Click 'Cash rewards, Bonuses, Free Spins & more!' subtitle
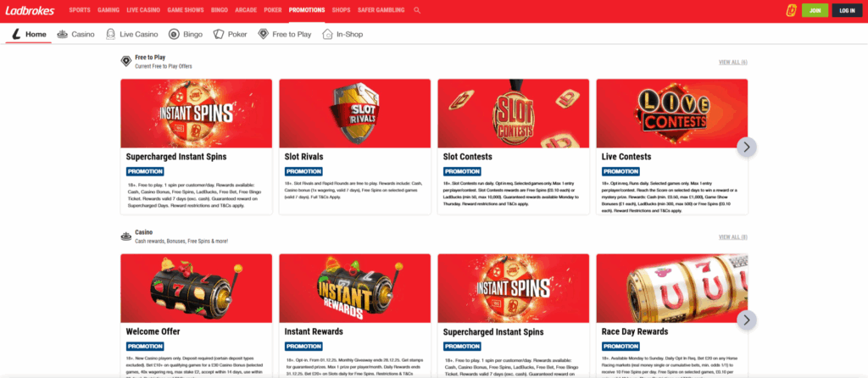Viewport: 868px width, 378px height. [x=181, y=241]
